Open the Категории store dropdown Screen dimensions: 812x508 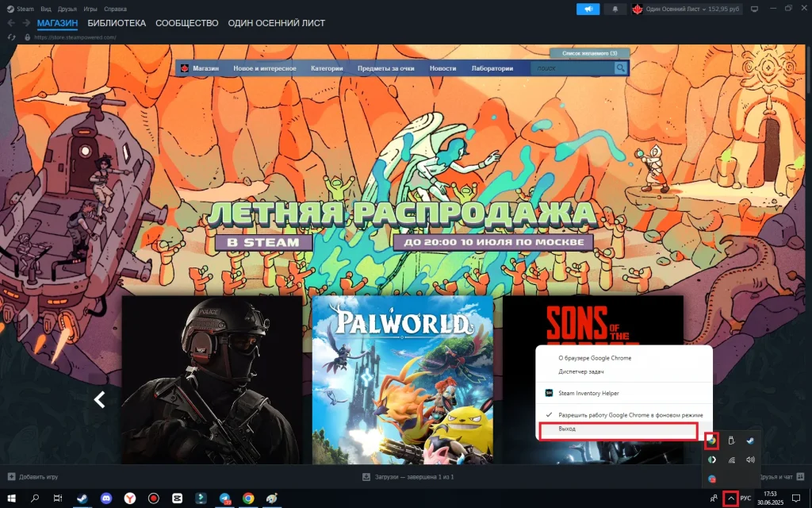click(x=327, y=68)
